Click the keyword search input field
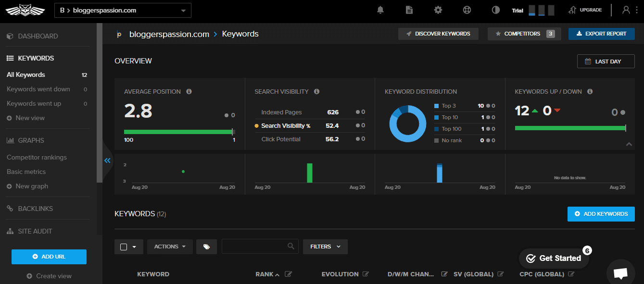This screenshot has height=284, width=644. point(255,247)
